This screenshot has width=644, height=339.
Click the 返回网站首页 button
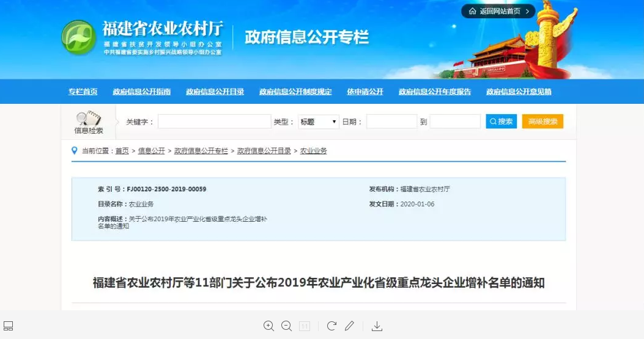click(x=498, y=11)
